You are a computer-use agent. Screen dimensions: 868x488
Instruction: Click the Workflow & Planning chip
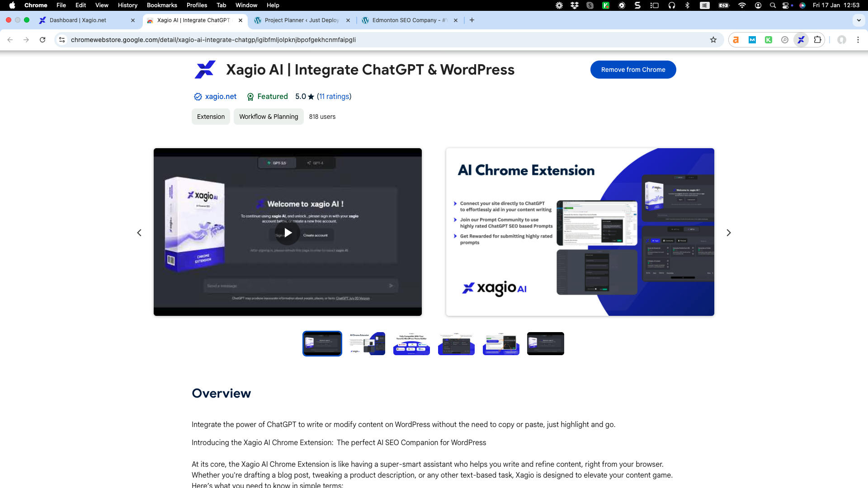click(x=269, y=117)
